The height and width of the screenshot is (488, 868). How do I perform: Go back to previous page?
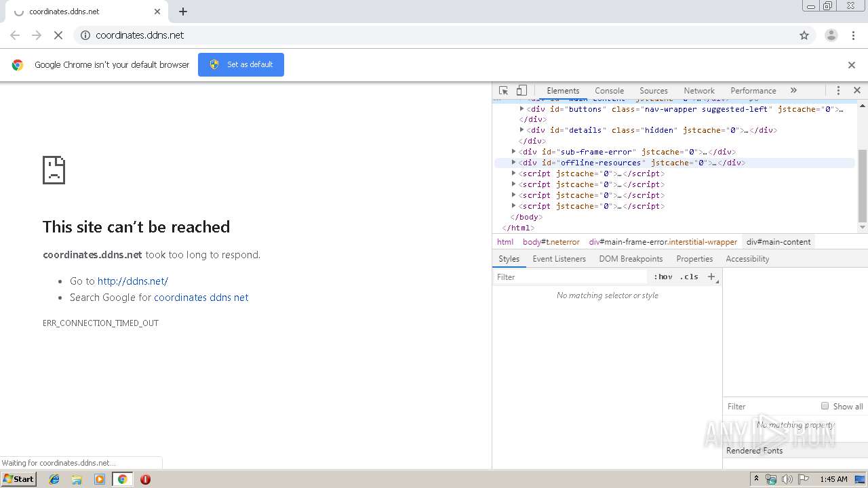pyautogui.click(x=15, y=35)
